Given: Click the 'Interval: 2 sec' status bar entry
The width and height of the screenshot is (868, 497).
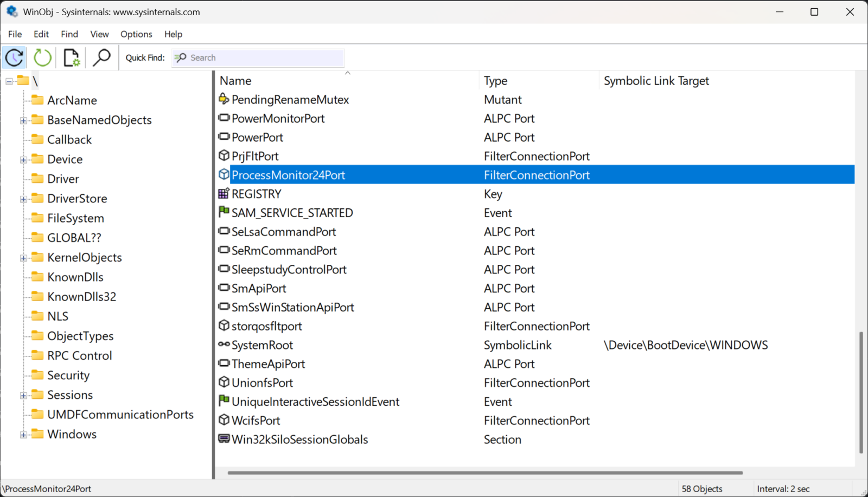Looking at the screenshot, I should (x=783, y=488).
